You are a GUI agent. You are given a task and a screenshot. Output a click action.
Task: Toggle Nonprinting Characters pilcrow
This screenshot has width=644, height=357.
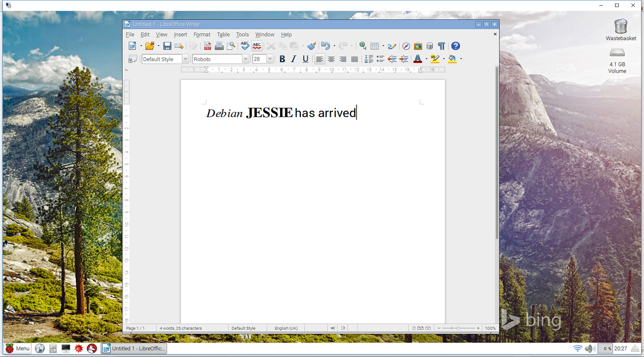click(x=442, y=46)
